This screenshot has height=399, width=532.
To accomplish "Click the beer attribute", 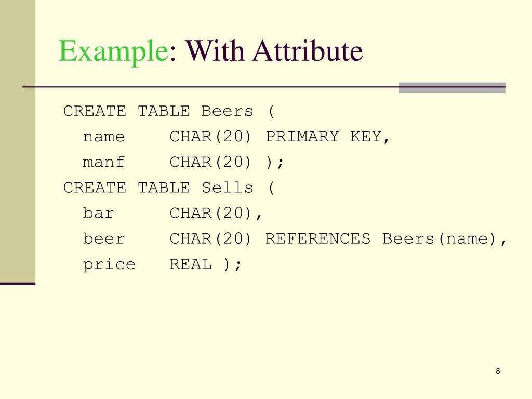I will point(104,238).
